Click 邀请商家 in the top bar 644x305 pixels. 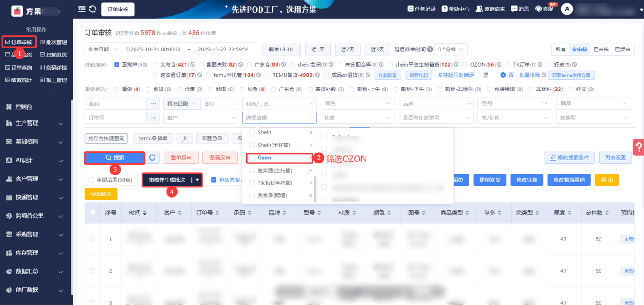(490, 9)
